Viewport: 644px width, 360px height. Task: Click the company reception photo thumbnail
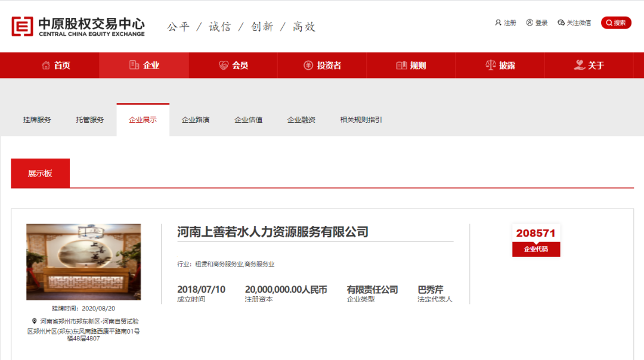click(x=83, y=262)
